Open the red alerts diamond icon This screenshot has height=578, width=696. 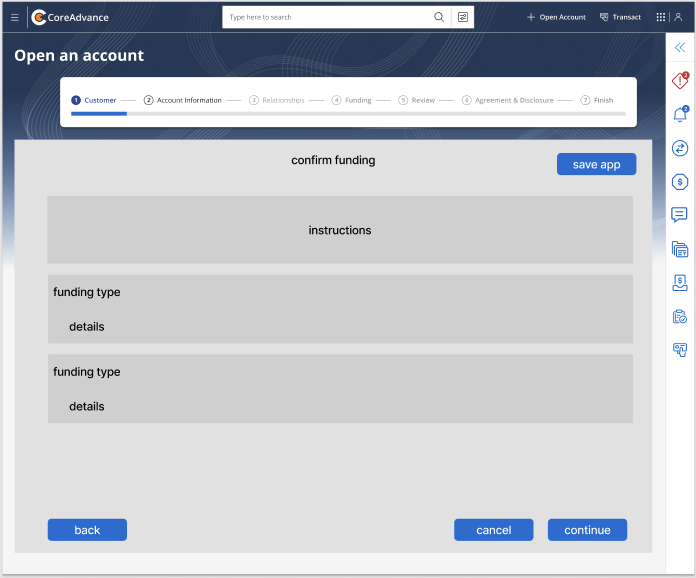[x=680, y=80]
